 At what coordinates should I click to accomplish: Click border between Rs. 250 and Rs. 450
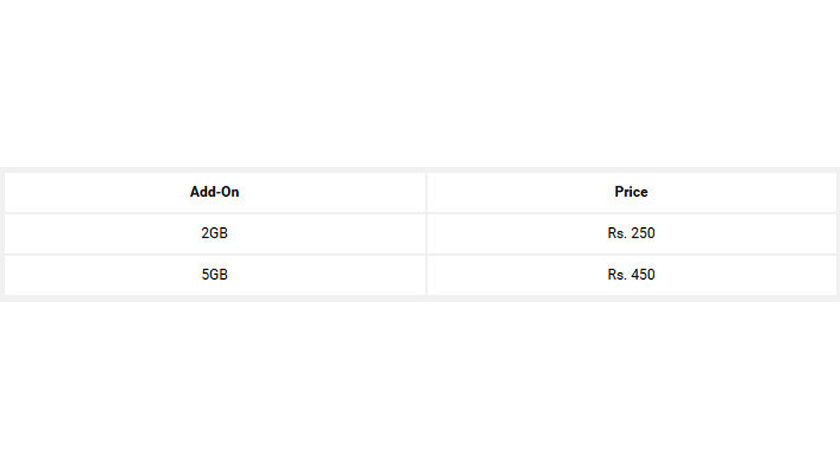click(x=631, y=255)
